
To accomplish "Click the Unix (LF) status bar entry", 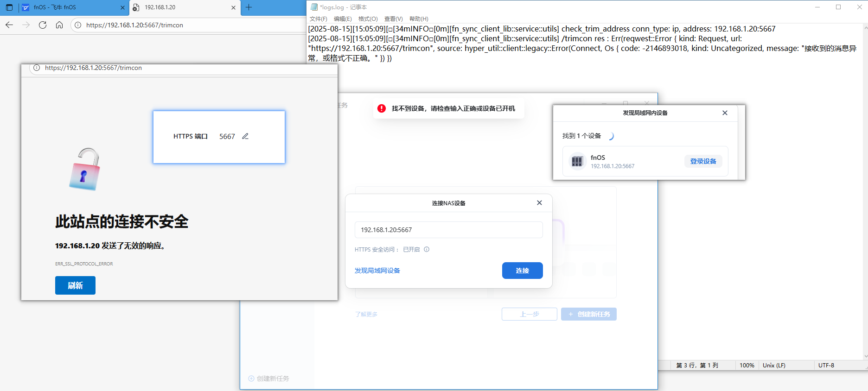I will point(774,366).
